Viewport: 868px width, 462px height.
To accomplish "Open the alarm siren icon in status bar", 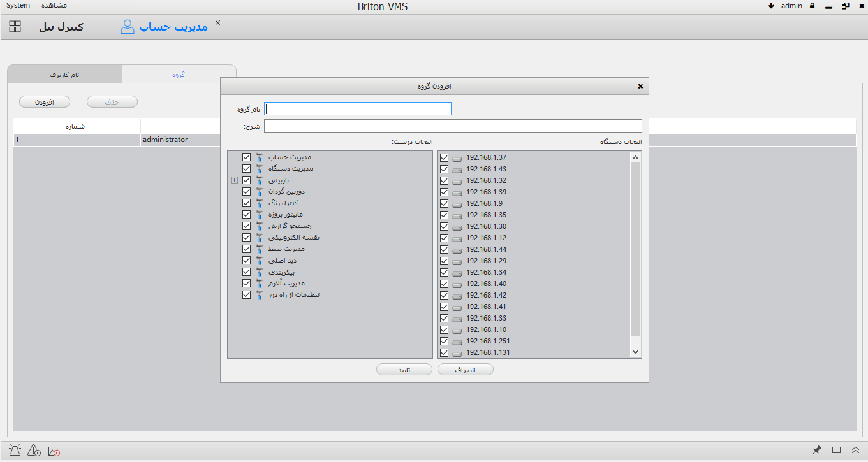I will pyautogui.click(x=15, y=450).
